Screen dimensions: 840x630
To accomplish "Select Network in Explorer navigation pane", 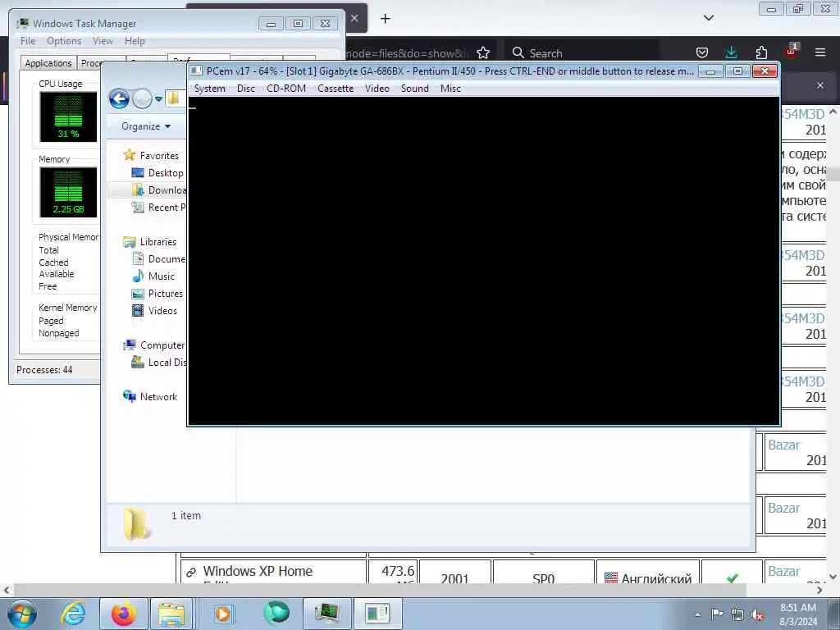I will point(158,397).
